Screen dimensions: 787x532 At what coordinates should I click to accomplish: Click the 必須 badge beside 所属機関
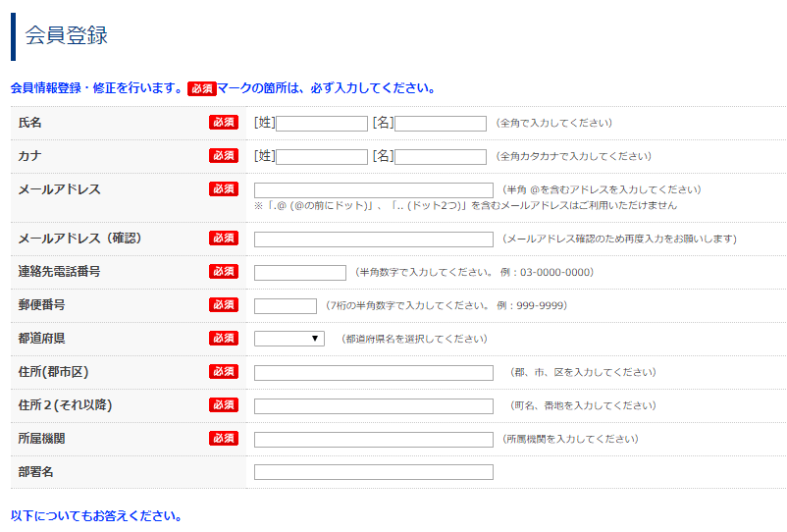223,439
